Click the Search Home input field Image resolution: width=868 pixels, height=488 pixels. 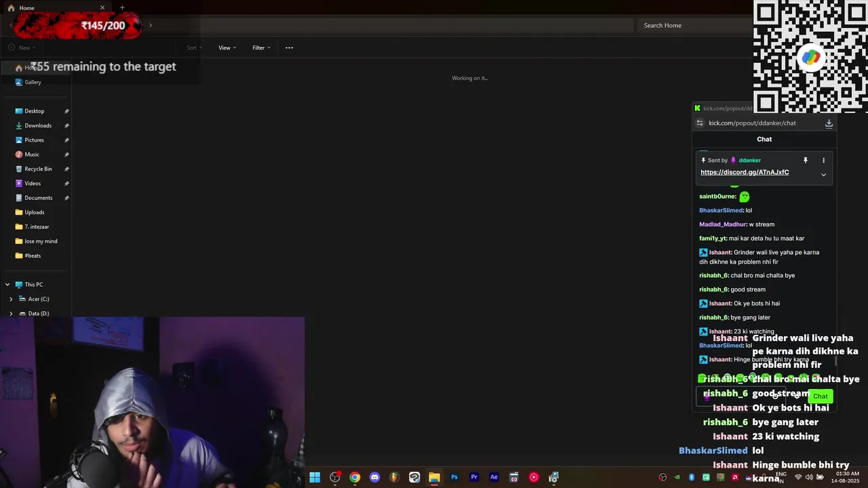(x=694, y=25)
